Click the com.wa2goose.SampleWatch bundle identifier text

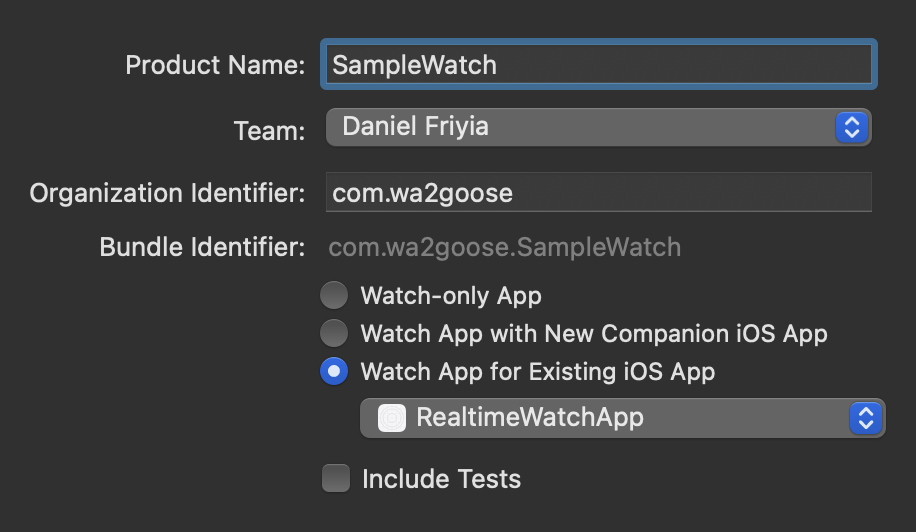tap(505, 247)
